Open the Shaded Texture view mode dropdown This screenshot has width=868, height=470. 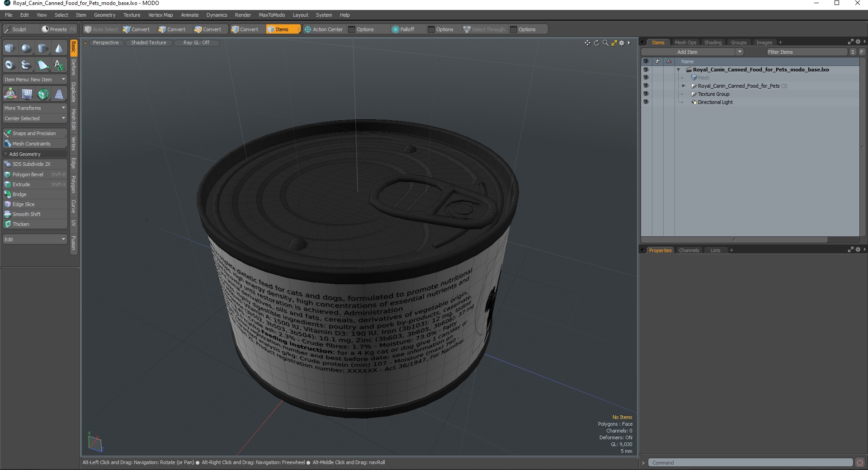(x=149, y=42)
